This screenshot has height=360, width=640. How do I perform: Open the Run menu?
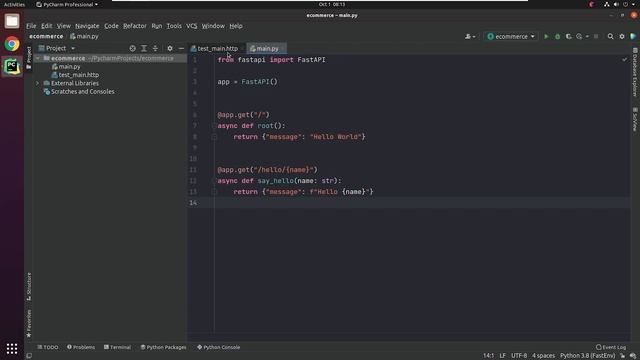(x=157, y=26)
